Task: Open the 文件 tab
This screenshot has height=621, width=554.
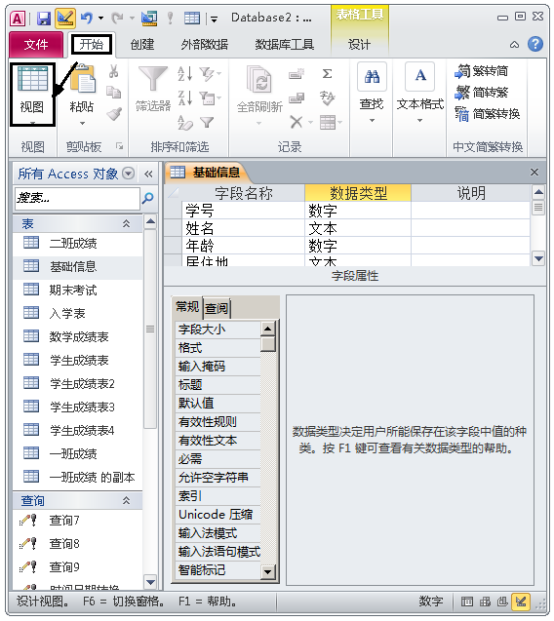Action: [x=36, y=44]
